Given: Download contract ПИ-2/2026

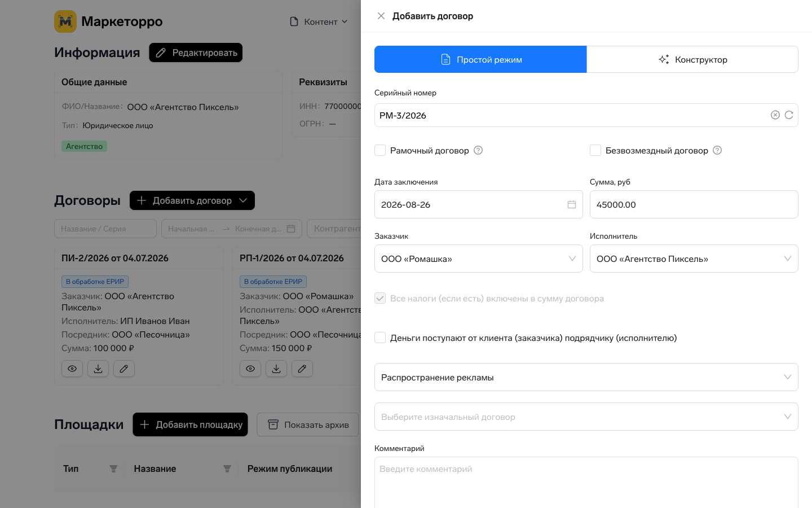Looking at the screenshot, I should click(98, 369).
